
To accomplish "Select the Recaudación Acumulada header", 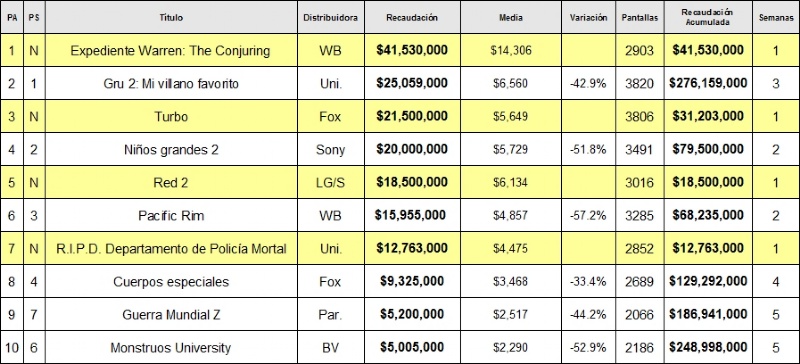I will (x=708, y=17).
